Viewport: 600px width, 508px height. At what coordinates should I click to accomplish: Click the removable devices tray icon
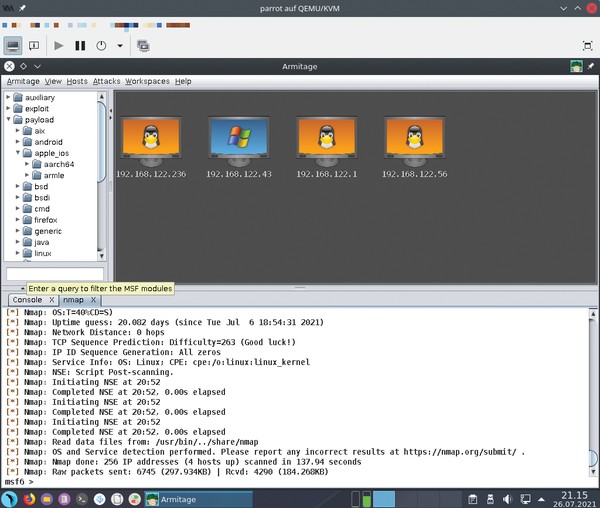(x=490, y=499)
